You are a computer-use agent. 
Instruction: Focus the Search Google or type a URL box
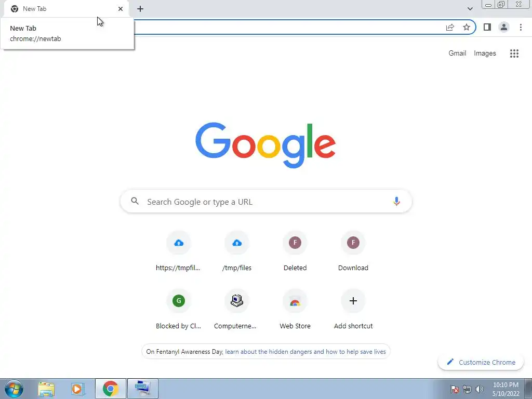[x=266, y=202]
